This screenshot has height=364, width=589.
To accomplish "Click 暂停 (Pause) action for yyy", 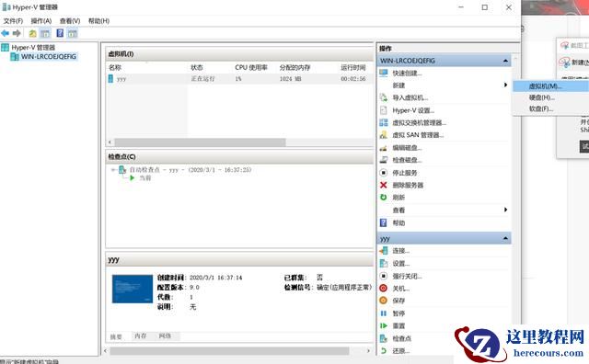I will (x=398, y=313).
